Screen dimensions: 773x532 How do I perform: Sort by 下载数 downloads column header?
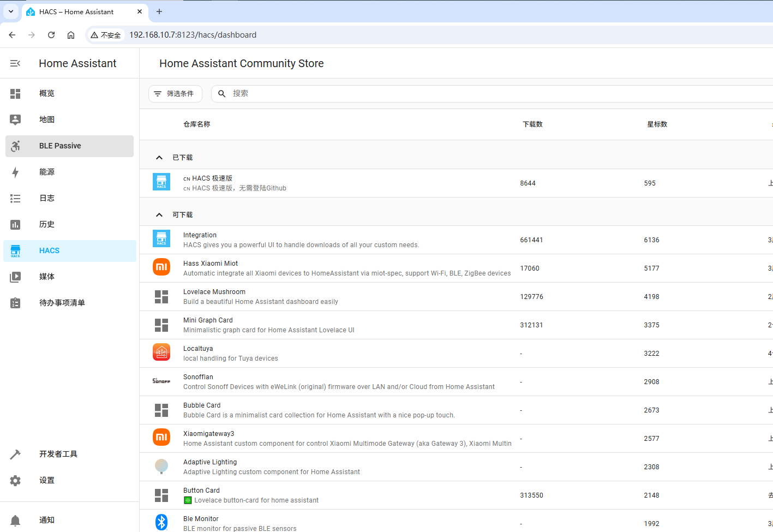coord(532,124)
